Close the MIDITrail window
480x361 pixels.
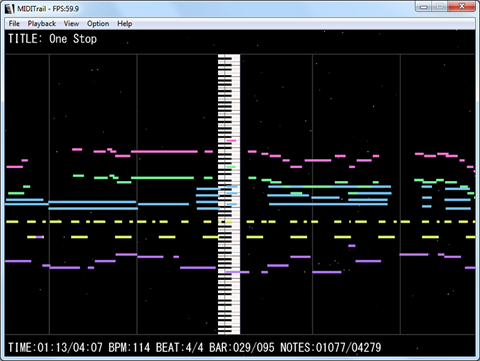pyautogui.click(x=462, y=6)
